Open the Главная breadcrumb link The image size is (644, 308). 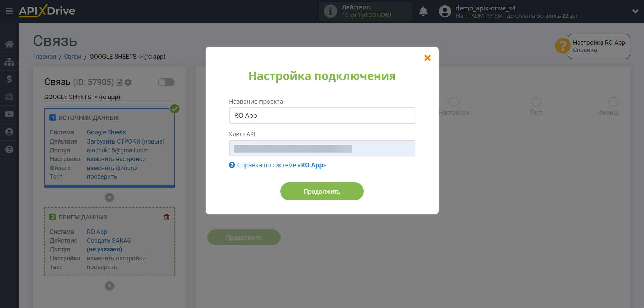44,57
